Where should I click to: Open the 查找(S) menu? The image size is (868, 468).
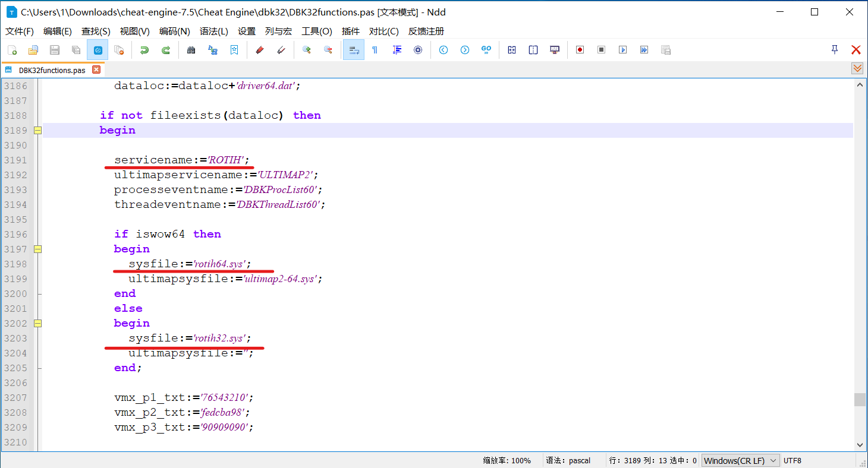[x=96, y=31]
